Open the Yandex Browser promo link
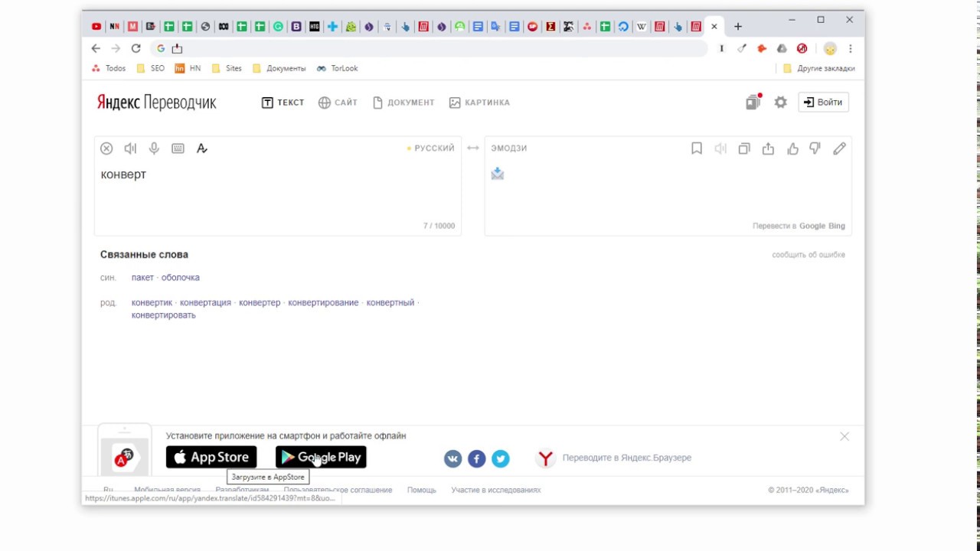Screen dimensions: 980x551 (613, 458)
